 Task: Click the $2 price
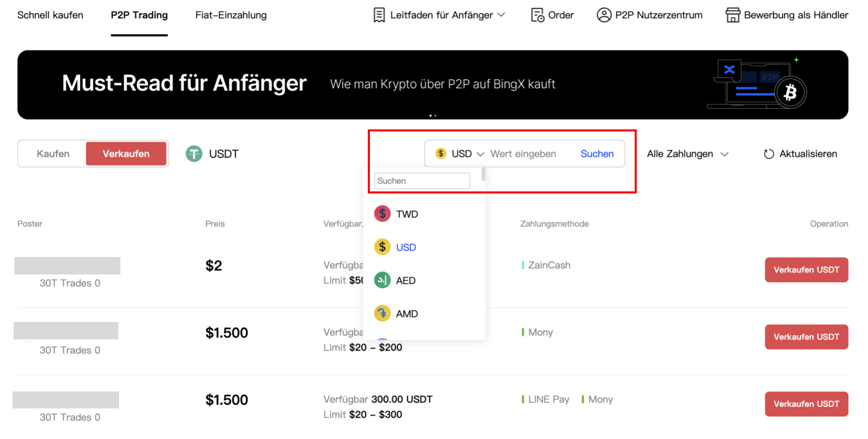click(x=213, y=265)
